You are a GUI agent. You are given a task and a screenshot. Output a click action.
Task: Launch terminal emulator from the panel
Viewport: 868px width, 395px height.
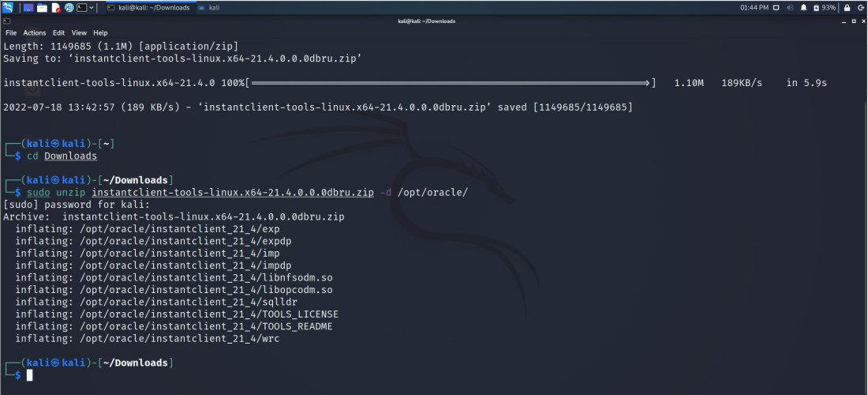tap(81, 7)
